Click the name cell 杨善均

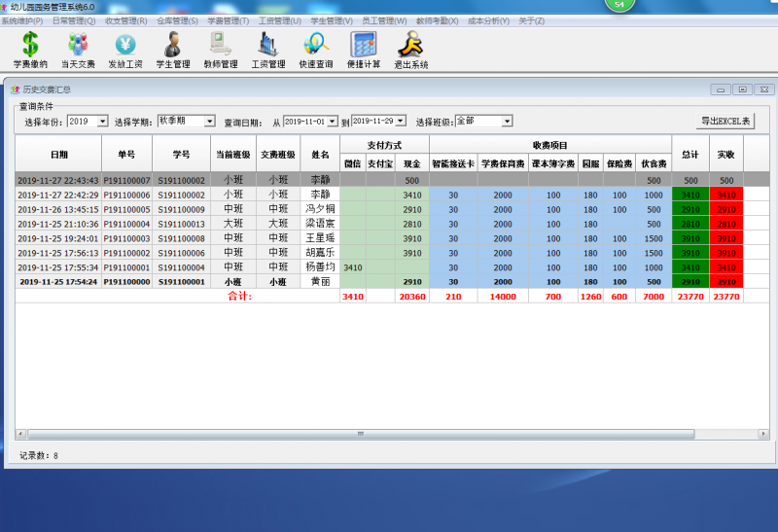(320, 267)
